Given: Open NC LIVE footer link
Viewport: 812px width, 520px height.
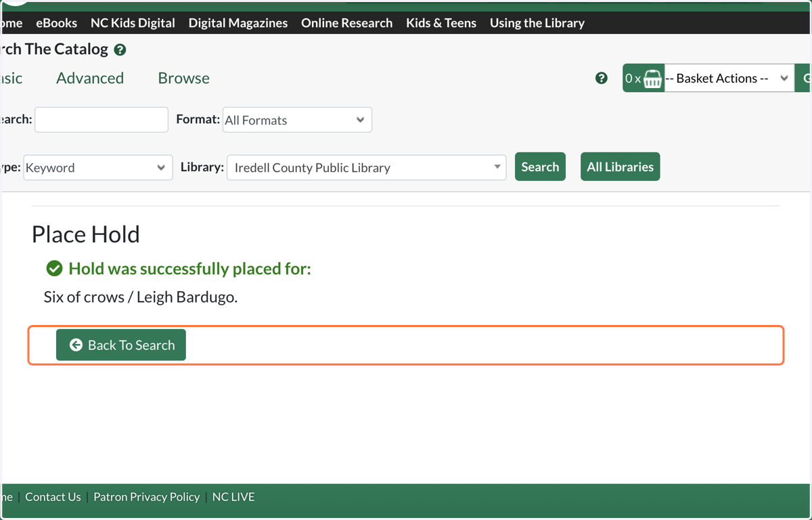Looking at the screenshot, I should click(x=233, y=497).
